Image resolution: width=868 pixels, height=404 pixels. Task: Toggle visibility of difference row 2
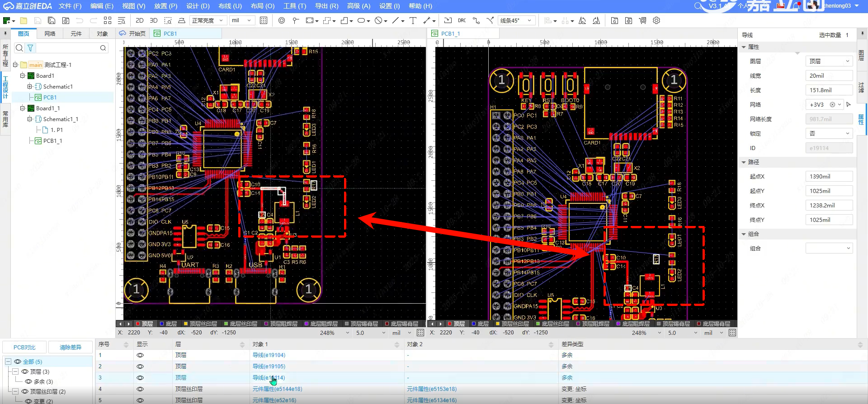click(x=140, y=366)
